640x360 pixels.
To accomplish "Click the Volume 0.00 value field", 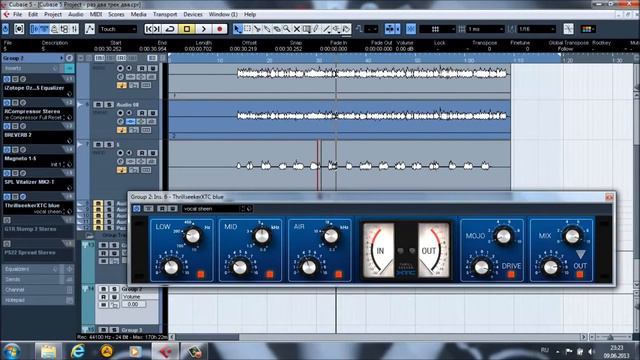I will click(133, 304).
